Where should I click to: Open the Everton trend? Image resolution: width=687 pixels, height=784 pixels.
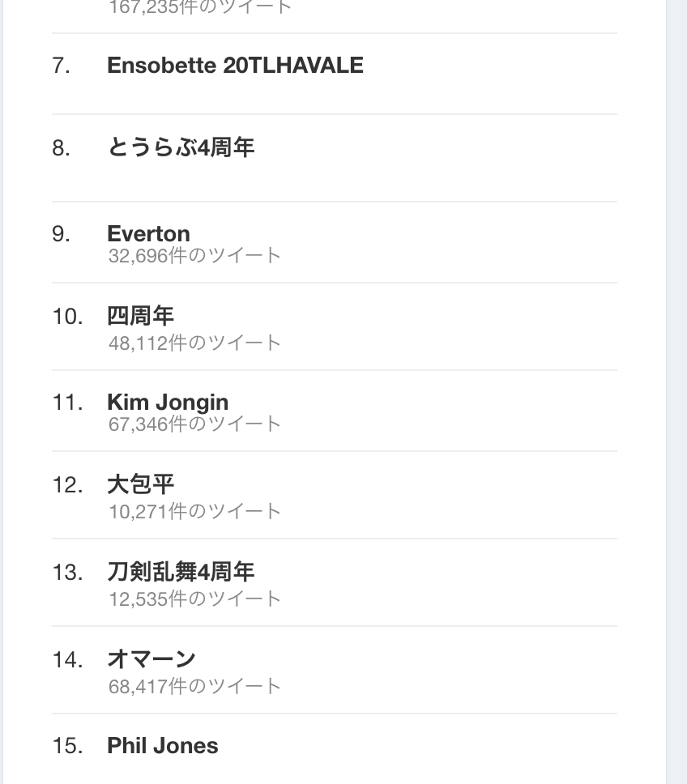[x=148, y=233]
